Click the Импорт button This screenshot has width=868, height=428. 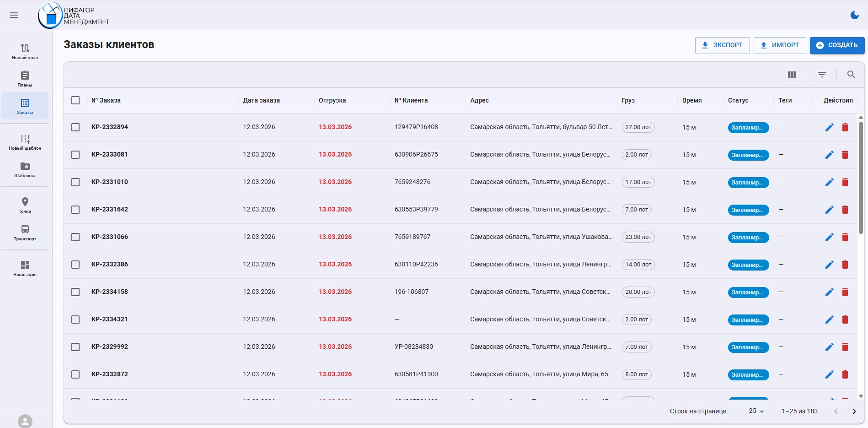(x=780, y=45)
